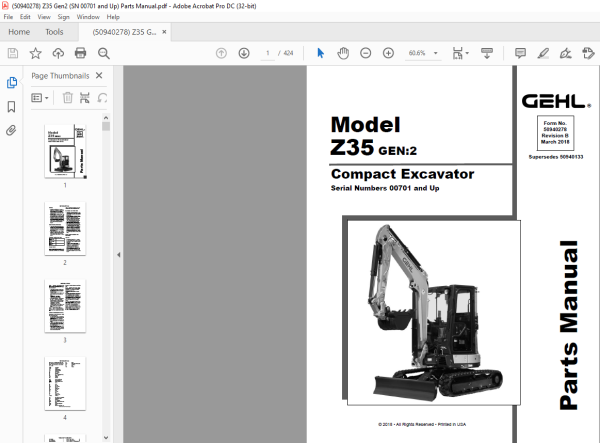Switch to the Tools tab
The width and height of the screenshot is (600, 443).
pyautogui.click(x=54, y=32)
